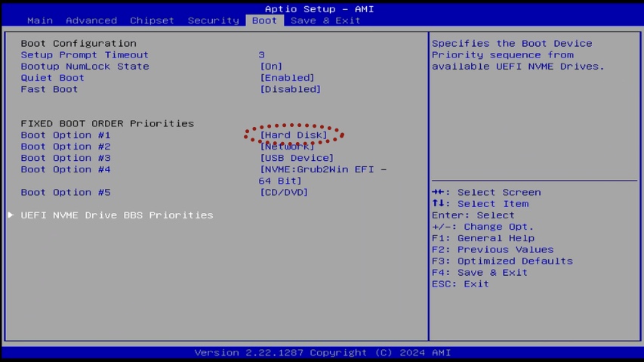Open the NVME:Grub2Win EFI boot option dropdown
This screenshot has width=644, height=362.
pyautogui.click(x=323, y=175)
